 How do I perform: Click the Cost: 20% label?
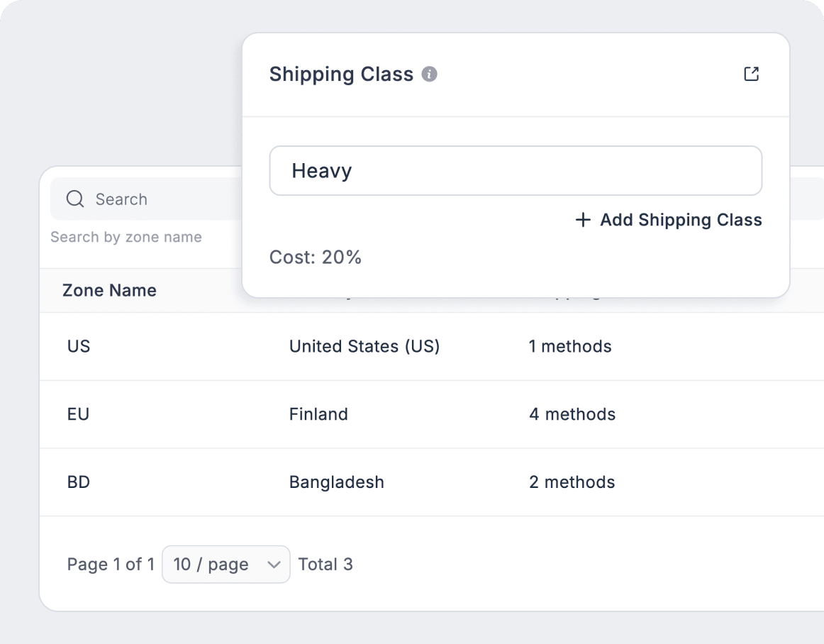tap(316, 257)
